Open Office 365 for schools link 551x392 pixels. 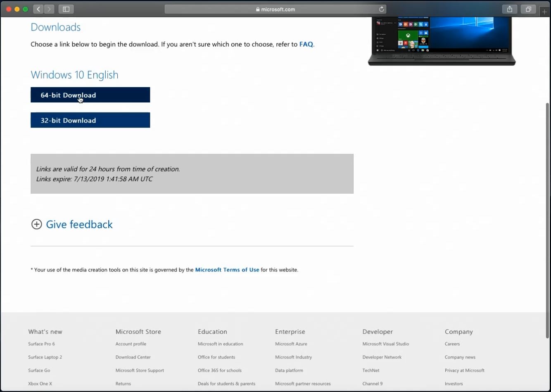click(x=220, y=370)
